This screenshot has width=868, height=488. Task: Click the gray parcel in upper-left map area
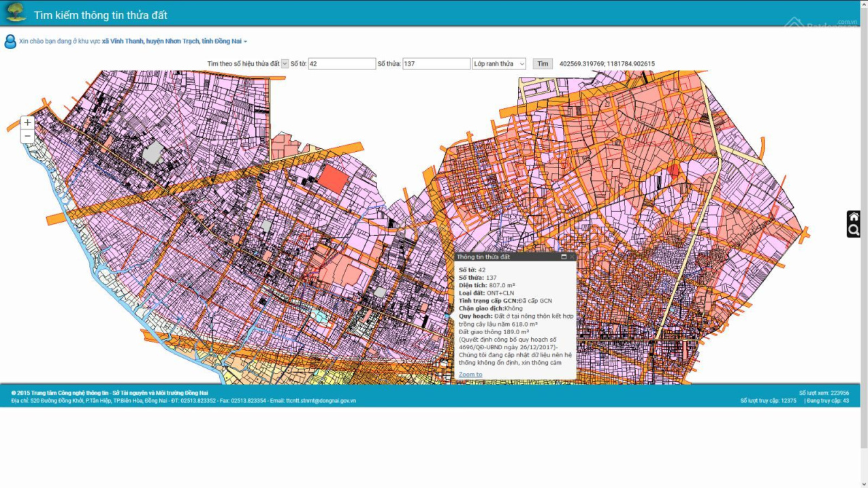[153, 152]
